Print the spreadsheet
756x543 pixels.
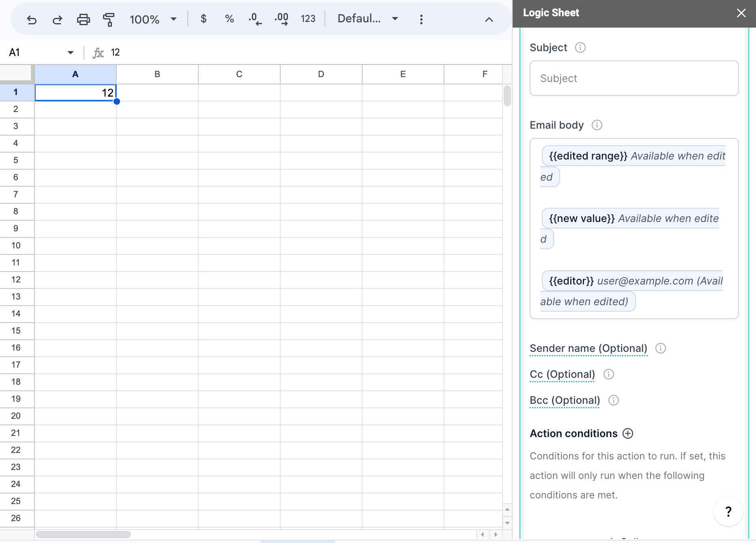pyautogui.click(x=83, y=19)
